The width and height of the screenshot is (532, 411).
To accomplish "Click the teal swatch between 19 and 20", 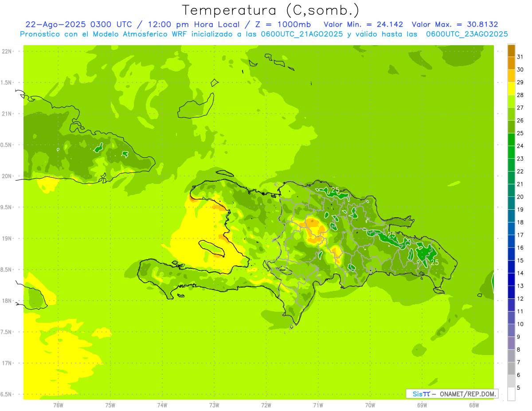I will 511,203.
